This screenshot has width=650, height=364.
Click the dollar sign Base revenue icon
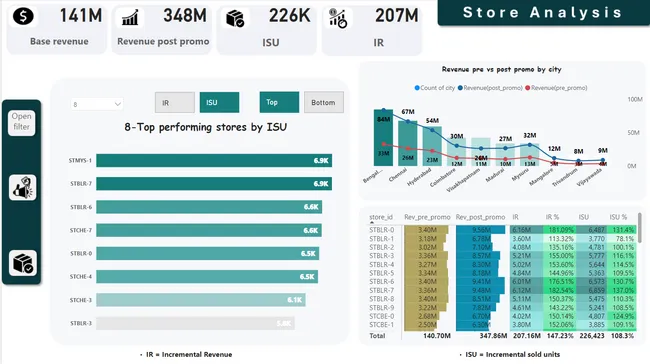[x=23, y=17]
